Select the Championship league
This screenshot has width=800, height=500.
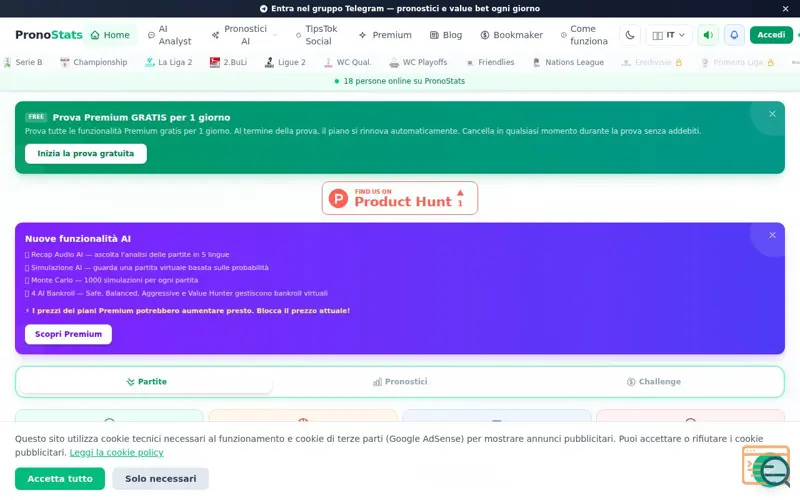pos(94,62)
